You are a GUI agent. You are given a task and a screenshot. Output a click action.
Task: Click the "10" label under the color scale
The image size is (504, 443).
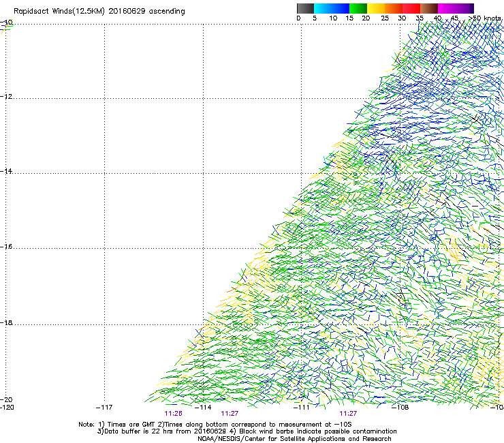pos(333,18)
